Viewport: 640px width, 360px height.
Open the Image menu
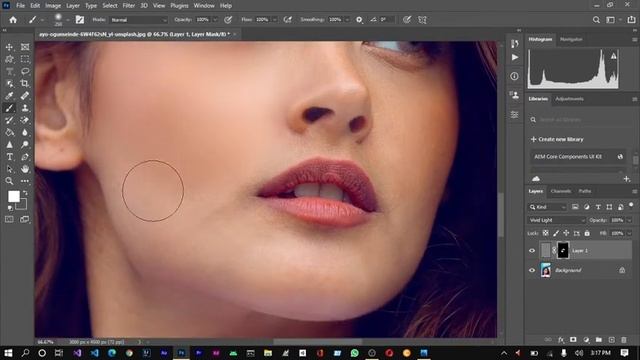[x=53, y=6]
